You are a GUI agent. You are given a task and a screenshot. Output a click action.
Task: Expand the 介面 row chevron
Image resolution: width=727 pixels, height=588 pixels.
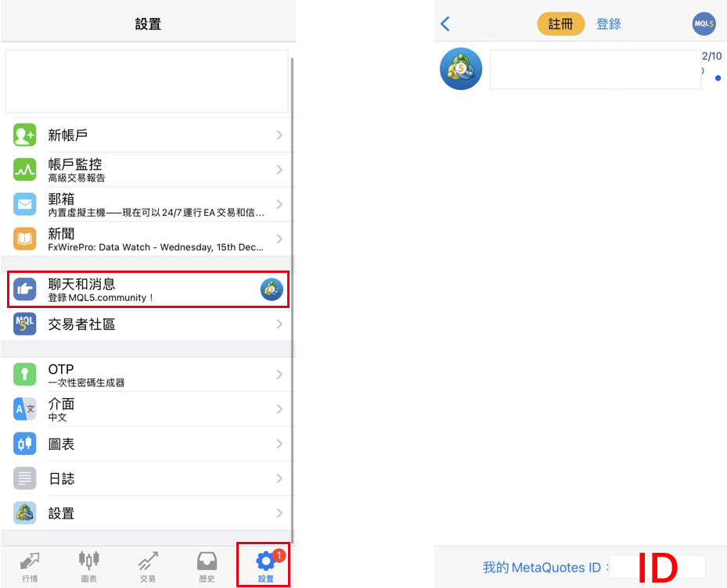tap(279, 409)
